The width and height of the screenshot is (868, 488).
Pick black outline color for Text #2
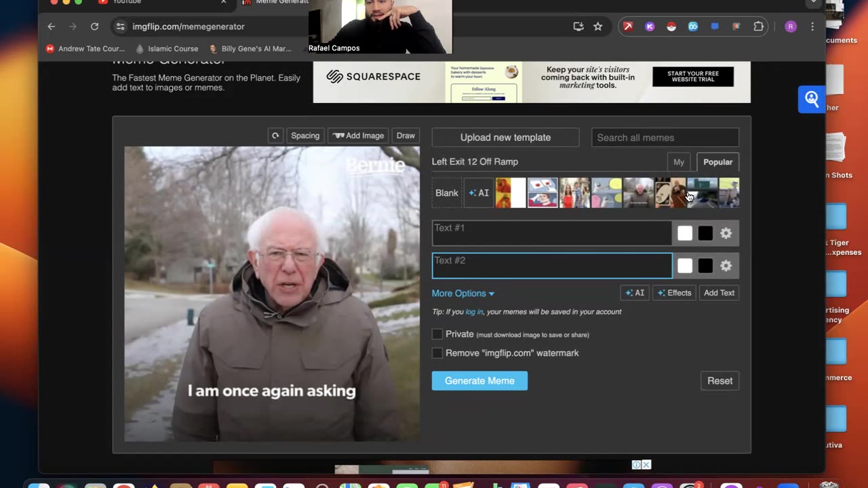point(705,266)
